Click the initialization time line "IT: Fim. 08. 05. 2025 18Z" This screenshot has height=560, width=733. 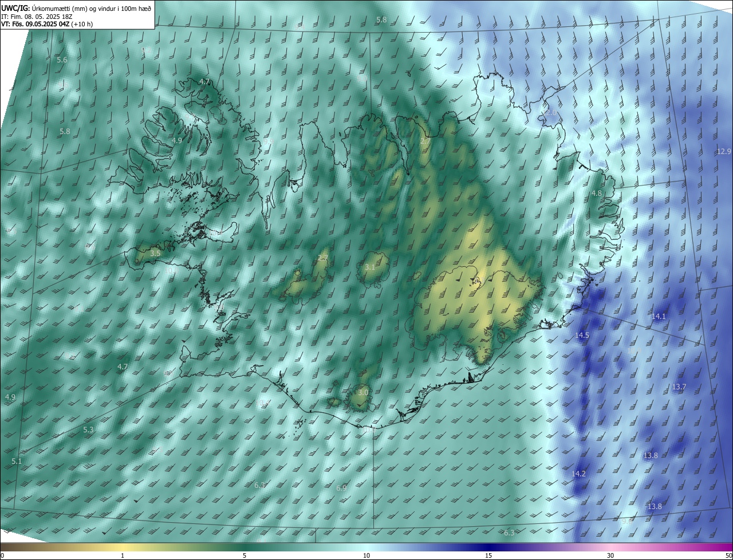pos(36,17)
